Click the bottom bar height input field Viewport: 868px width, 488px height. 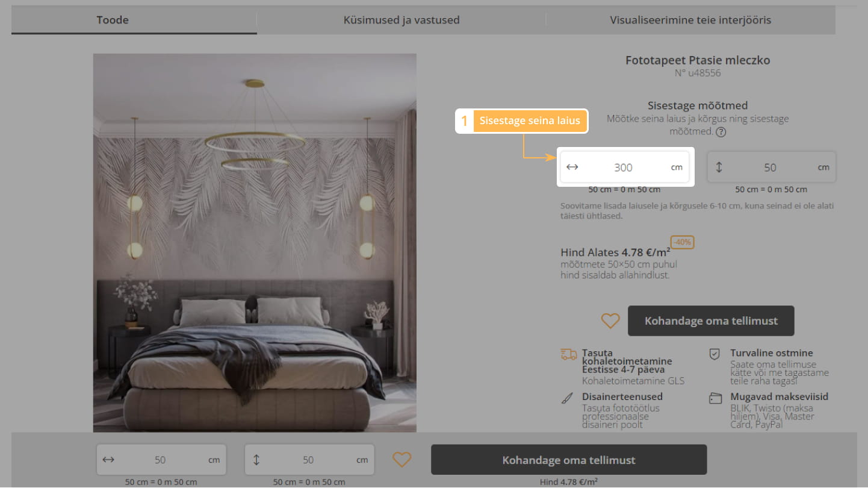309,460
